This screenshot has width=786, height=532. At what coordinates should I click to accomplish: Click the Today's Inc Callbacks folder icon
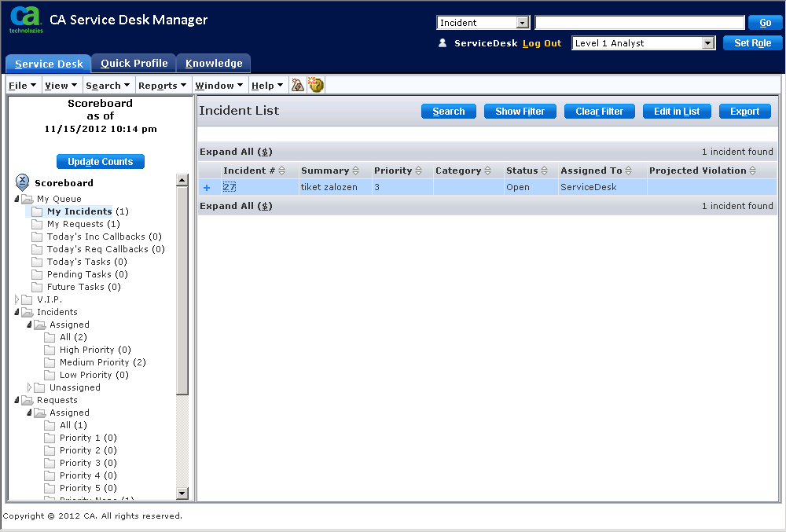[37, 237]
